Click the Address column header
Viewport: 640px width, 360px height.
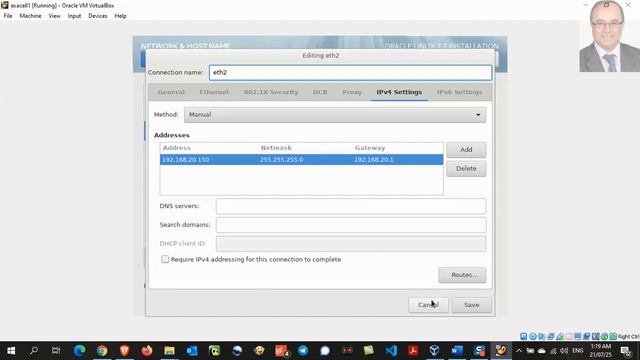(x=177, y=148)
